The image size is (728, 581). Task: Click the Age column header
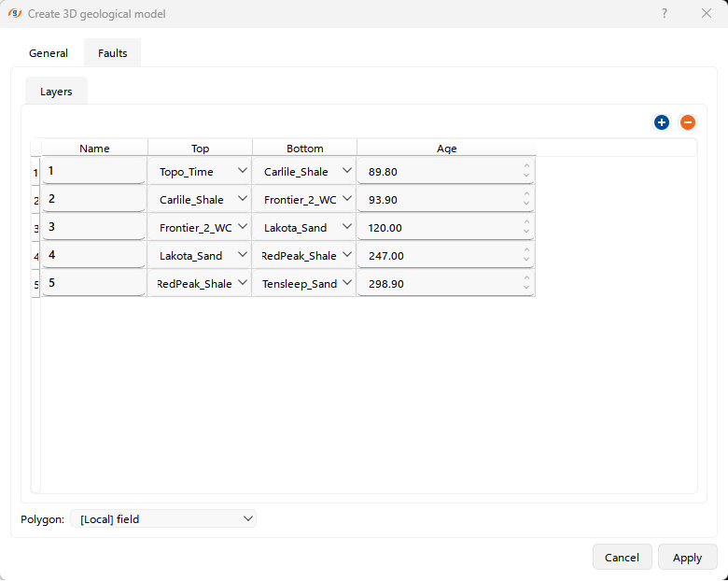446,149
